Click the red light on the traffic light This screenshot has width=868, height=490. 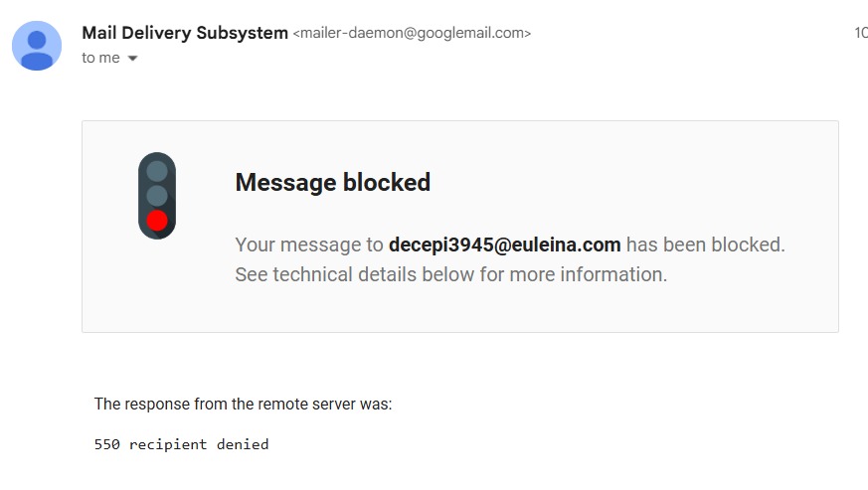(157, 221)
